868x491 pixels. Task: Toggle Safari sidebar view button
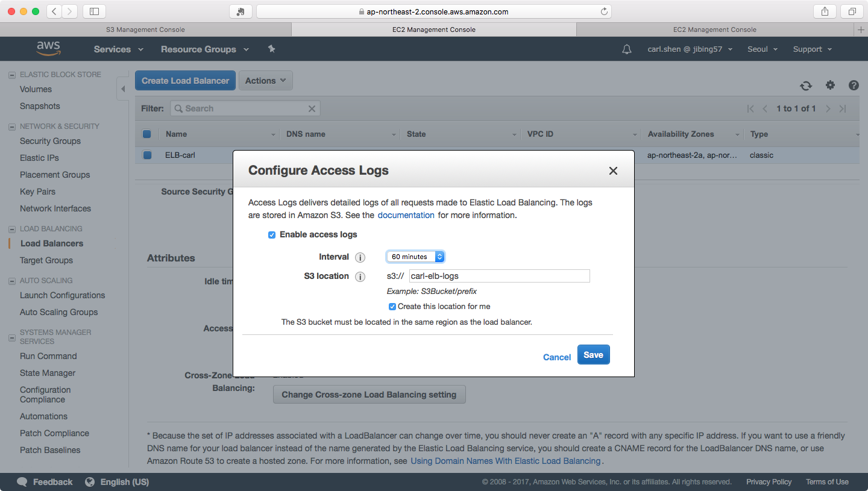pyautogui.click(x=94, y=11)
